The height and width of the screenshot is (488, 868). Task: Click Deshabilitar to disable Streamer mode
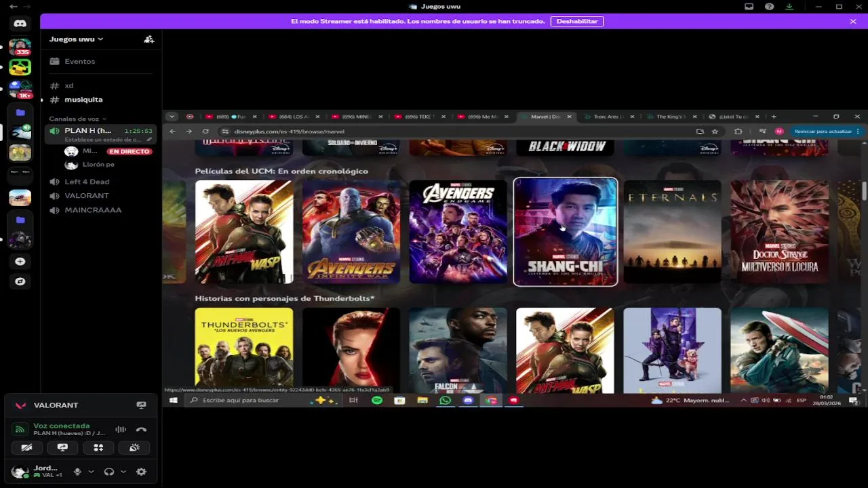[577, 21]
